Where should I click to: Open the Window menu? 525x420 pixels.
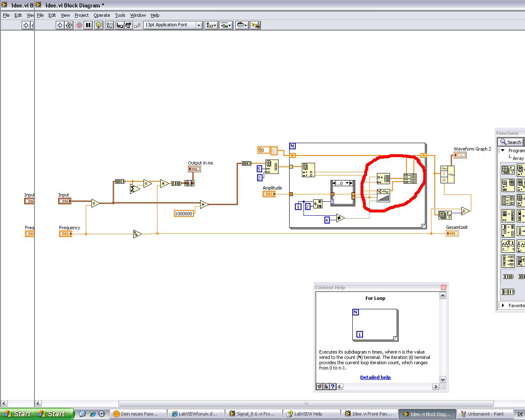[x=138, y=15]
